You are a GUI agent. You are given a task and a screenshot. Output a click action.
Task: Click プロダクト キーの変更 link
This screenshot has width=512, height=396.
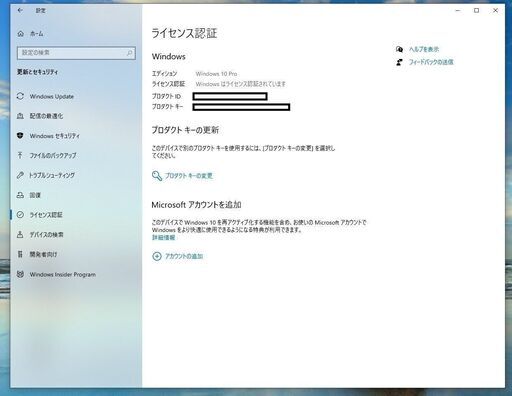pos(189,176)
